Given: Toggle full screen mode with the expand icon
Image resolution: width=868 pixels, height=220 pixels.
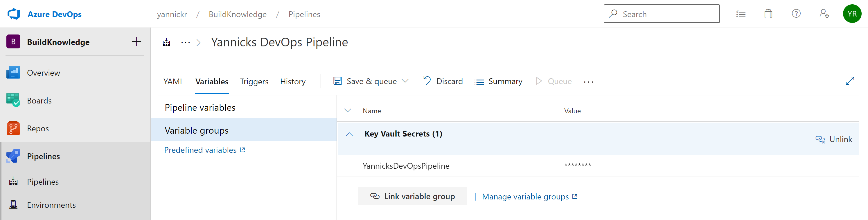Looking at the screenshot, I should point(850,81).
